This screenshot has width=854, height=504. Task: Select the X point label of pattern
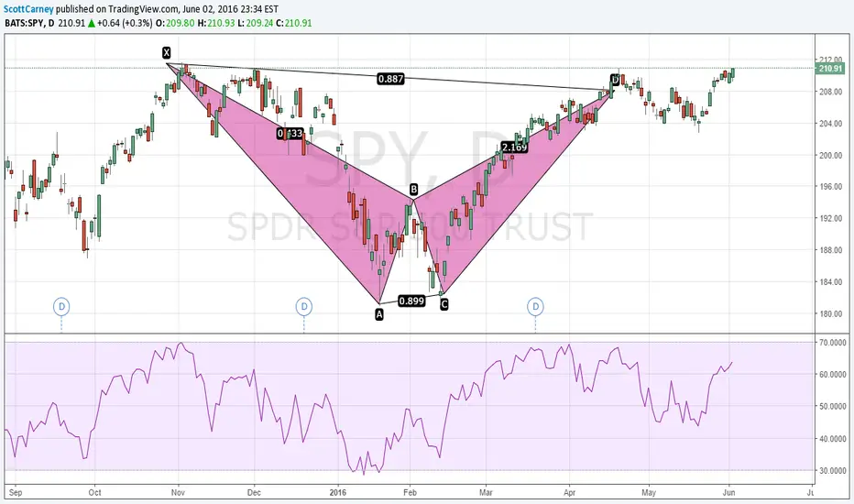point(166,53)
